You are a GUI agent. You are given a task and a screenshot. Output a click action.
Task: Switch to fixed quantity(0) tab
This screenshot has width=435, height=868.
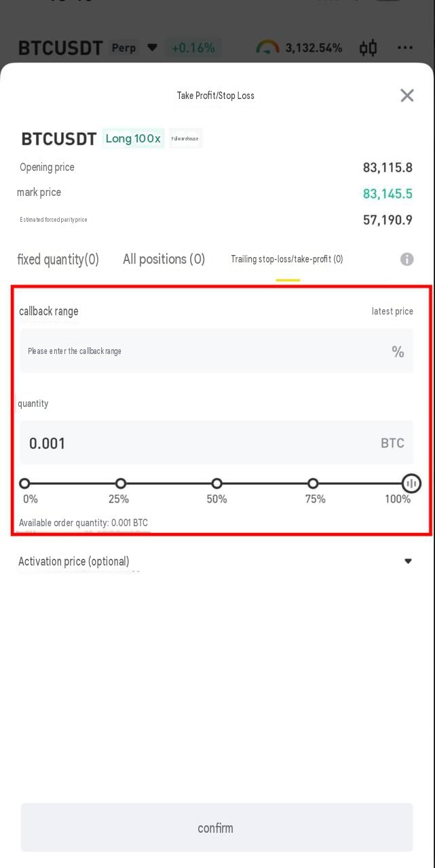(x=58, y=259)
